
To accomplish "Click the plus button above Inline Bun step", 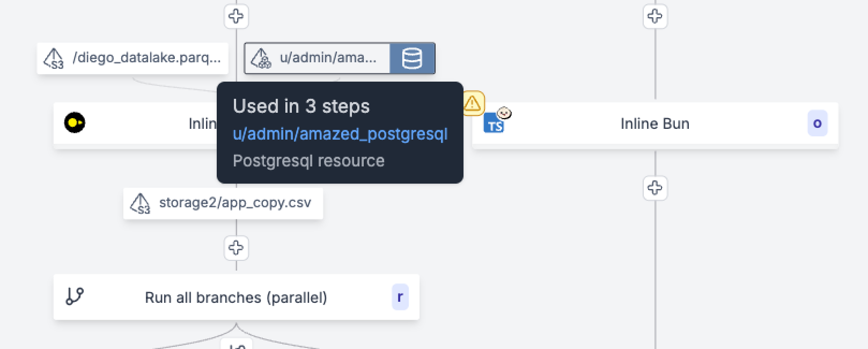I will 654,17.
